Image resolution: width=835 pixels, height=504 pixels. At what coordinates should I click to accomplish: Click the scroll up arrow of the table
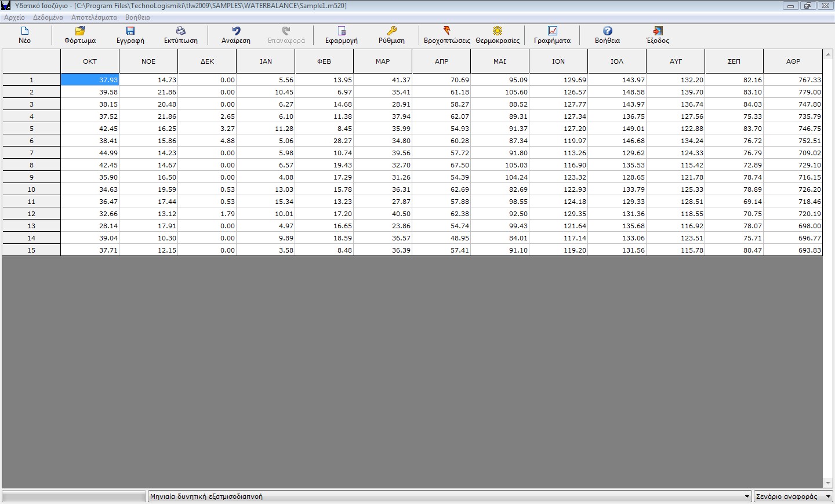tap(828, 54)
